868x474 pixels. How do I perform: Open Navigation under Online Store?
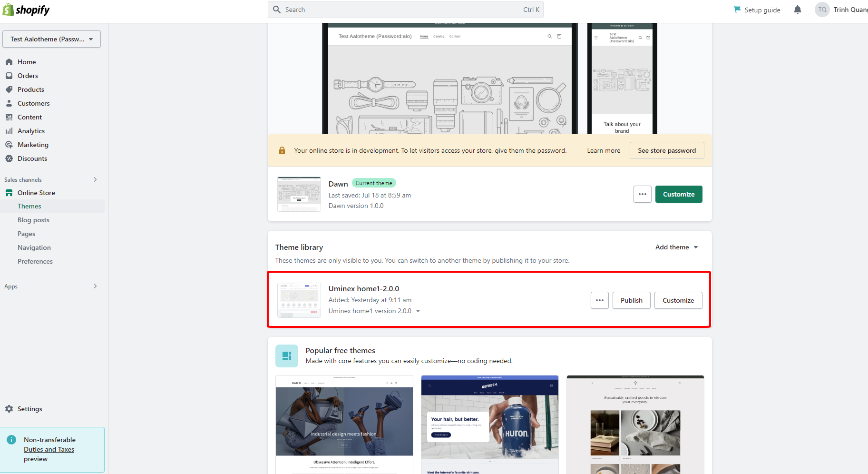34,247
